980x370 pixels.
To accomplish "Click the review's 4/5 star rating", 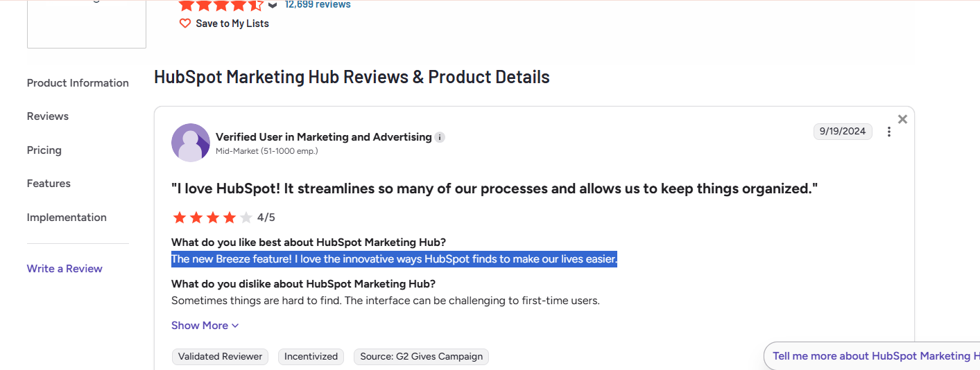I will coord(223,218).
